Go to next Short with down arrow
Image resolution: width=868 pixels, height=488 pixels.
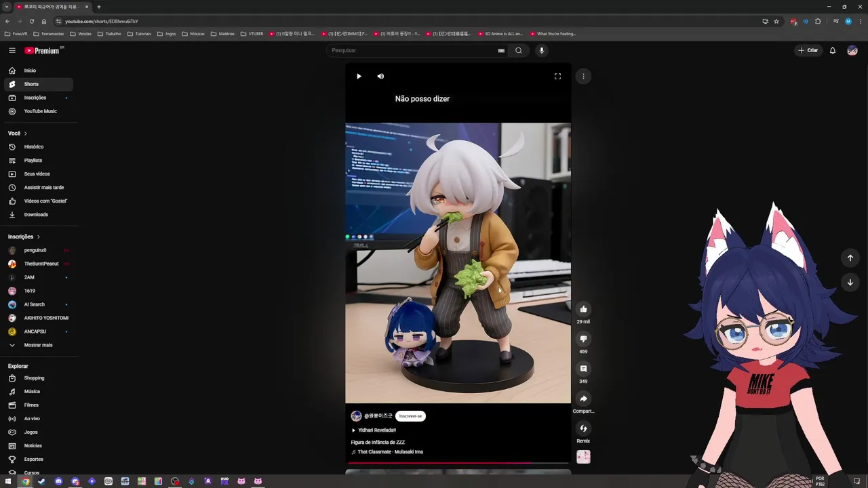point(850,283)
